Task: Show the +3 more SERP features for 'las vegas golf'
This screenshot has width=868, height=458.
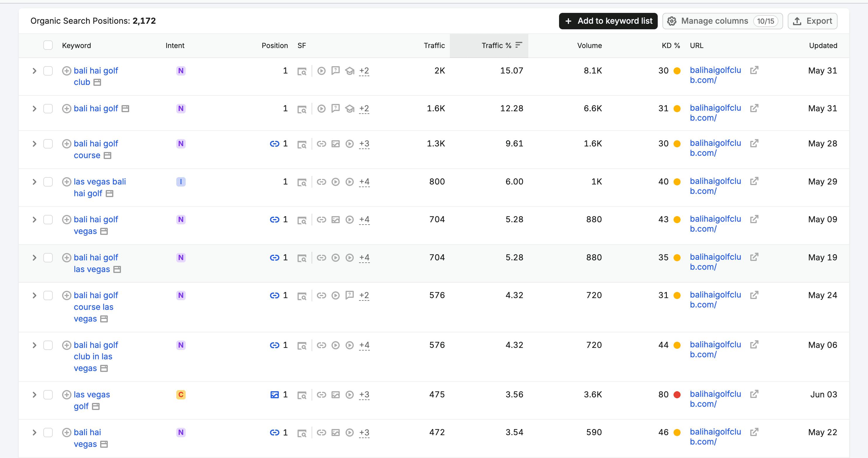Action: tap(364, 395)
